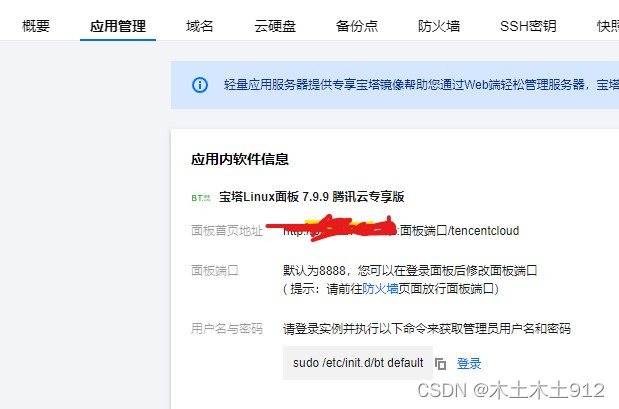The image size is (619, 409).
Task: Switch to the 域名 tab
Action: coord(200,26)
